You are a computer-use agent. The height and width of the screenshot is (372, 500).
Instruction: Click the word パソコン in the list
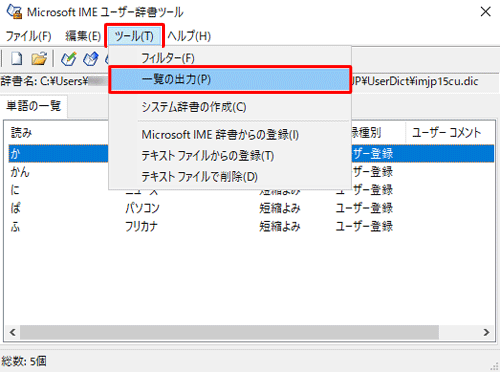pos(142,208)
